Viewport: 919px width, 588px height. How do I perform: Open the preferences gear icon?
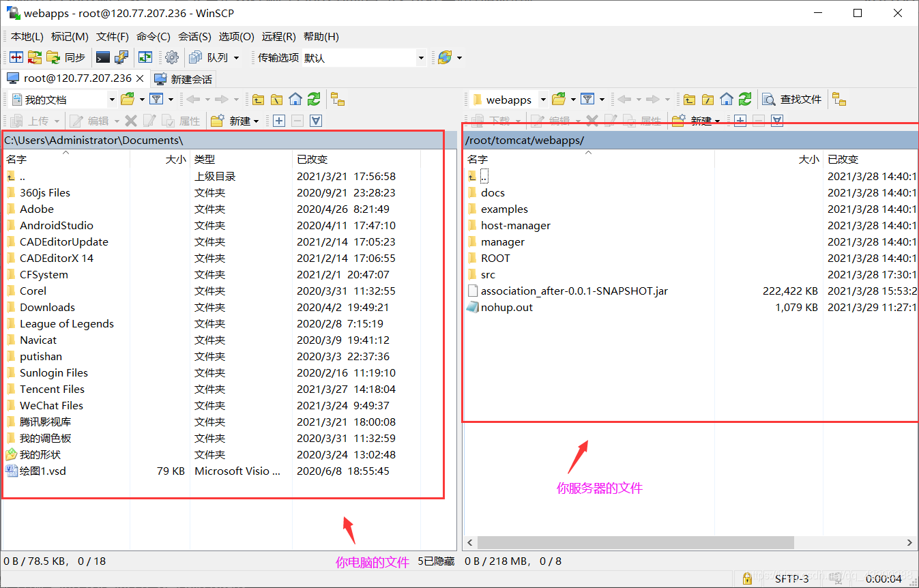click(172, 58)
